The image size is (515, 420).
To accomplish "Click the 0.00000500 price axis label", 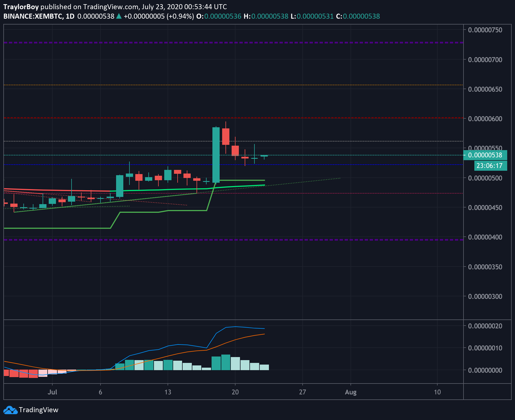I will (x=485, y=178).
